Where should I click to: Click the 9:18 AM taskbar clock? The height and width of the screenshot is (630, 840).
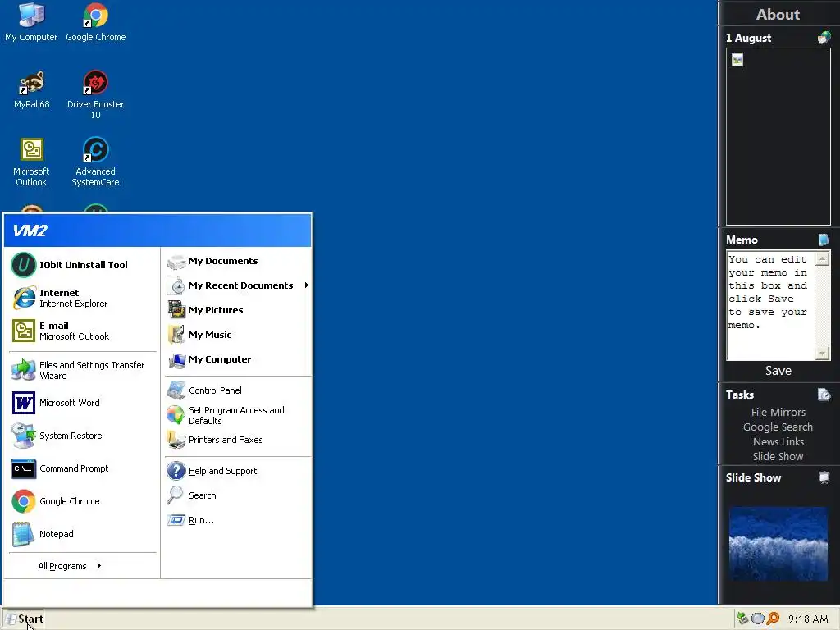[x=808, y=619]
